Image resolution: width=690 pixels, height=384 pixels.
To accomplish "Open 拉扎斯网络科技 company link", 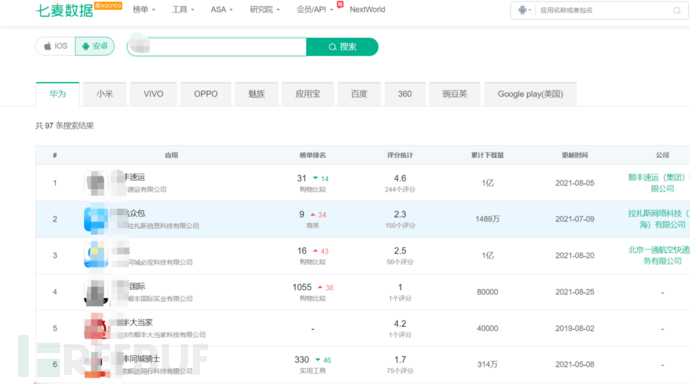I will click(x=659, y=219).
